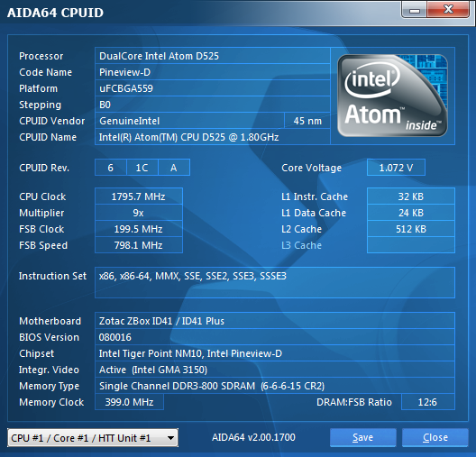Viewport: 476px width, 457px height.
Task: Minimize the AIDA64 CPUID window
Action: pos(414,10)
